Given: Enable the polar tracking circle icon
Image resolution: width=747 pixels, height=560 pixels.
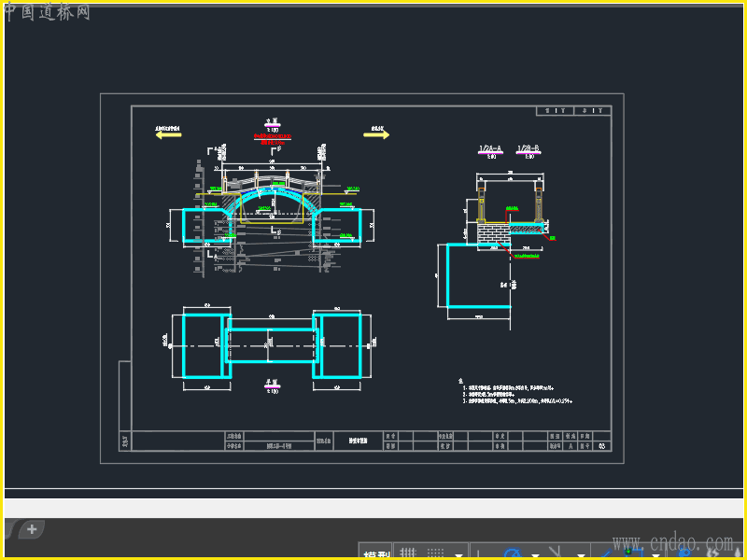Looking at the screenshot, I should 513,553.
